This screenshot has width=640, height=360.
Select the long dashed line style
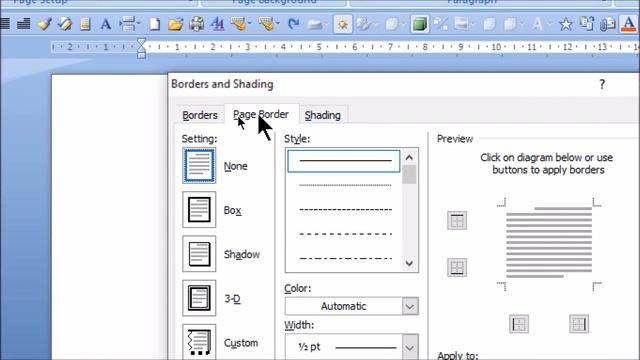pyautogui.click(x=345, y=234)
